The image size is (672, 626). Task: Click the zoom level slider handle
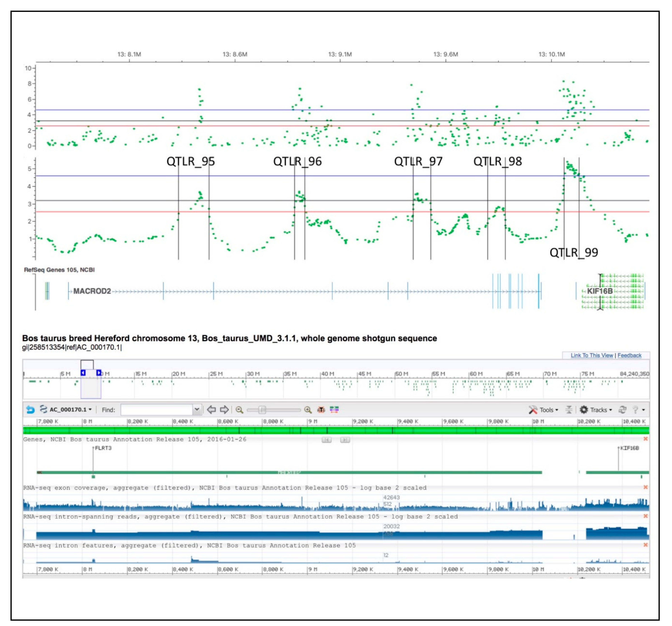(262, 410)
